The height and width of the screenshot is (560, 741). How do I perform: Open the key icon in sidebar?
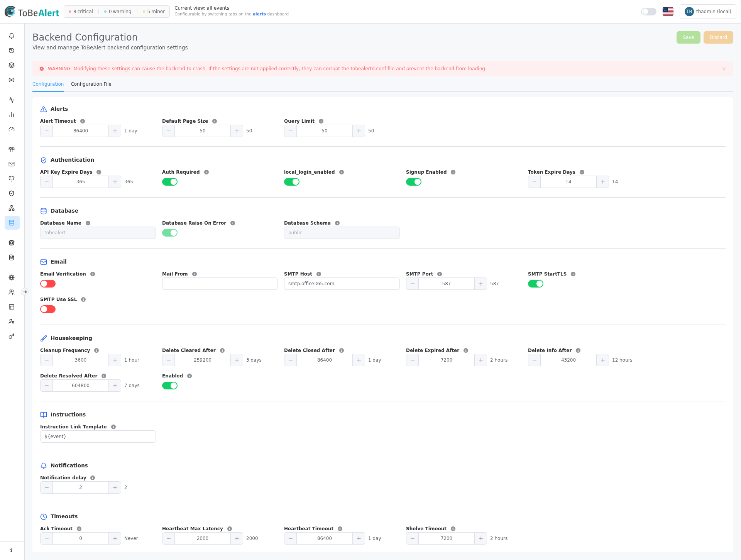(x=12, y=336)
